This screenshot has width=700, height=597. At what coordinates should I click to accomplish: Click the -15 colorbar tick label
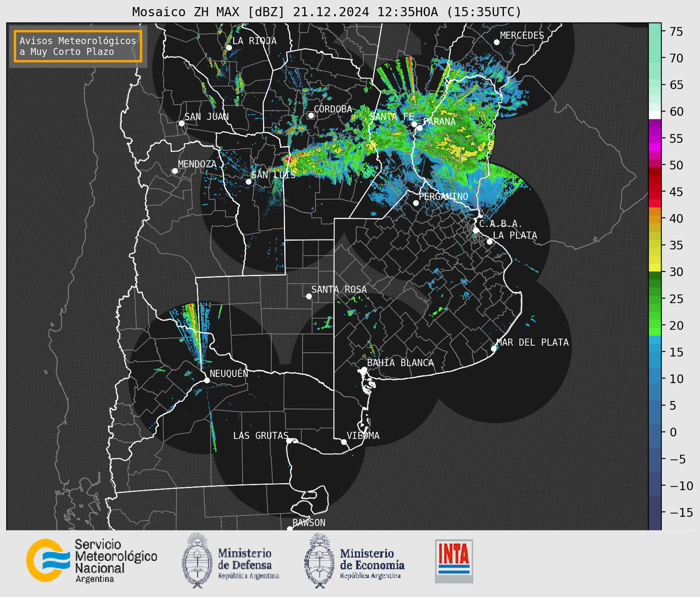tap(681, 512)
